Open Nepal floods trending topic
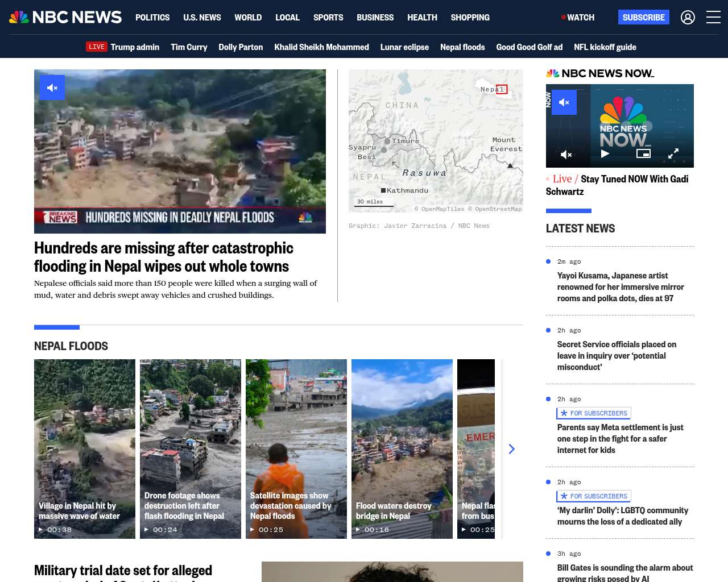Screen dimensions: 728x582 [462, 47]
